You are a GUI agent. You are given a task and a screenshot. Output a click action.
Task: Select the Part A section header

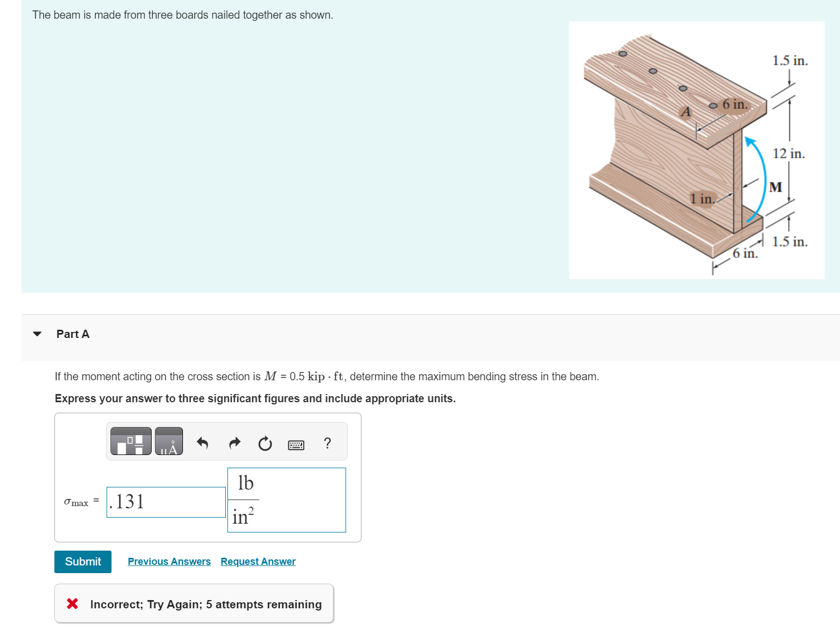(73, 334)
